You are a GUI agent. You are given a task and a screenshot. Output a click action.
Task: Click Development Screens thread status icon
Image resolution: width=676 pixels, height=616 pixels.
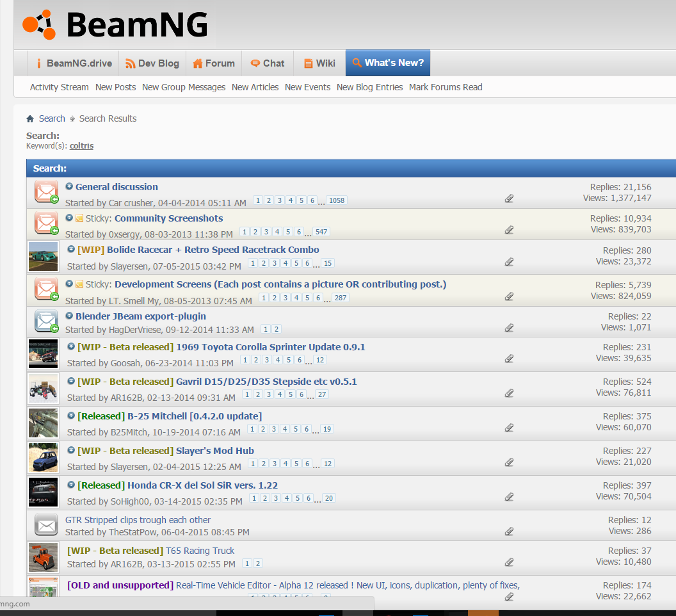46,289
